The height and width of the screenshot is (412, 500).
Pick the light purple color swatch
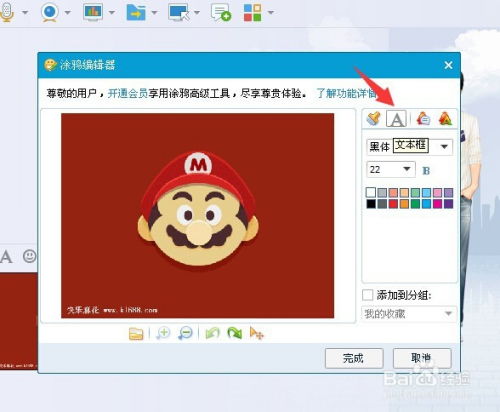pyautogui.click(x=448, y=192)
